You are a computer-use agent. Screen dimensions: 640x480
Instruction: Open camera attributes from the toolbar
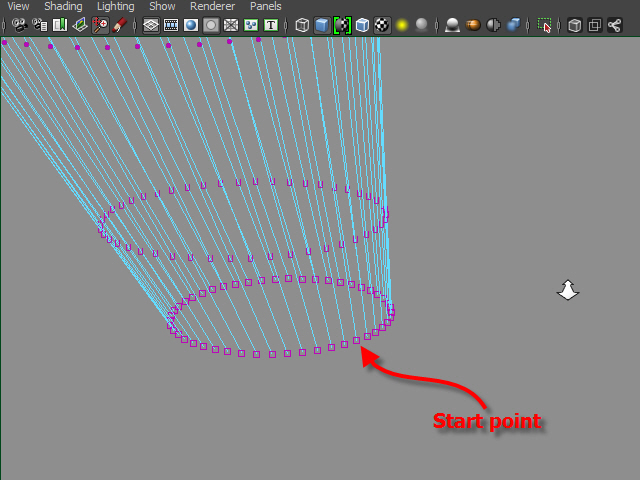[x=38, y=25]
